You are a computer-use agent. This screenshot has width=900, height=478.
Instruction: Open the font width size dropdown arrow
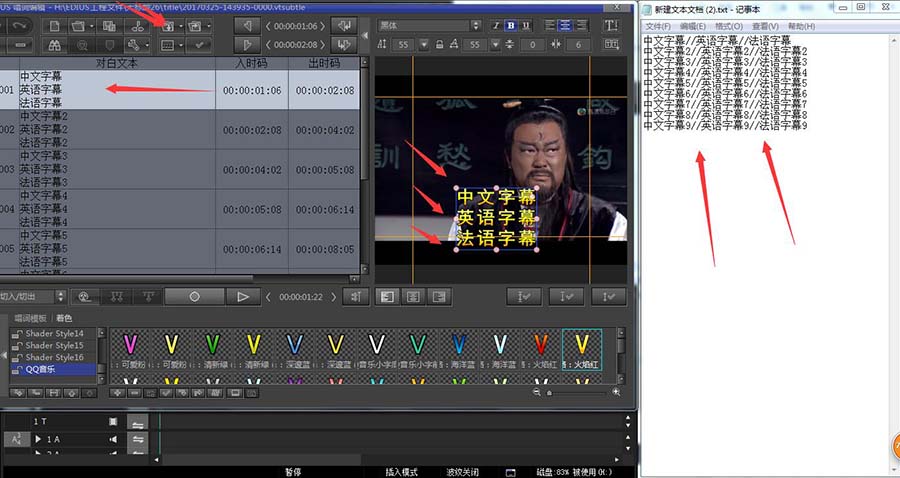click(x=495, y=44)
